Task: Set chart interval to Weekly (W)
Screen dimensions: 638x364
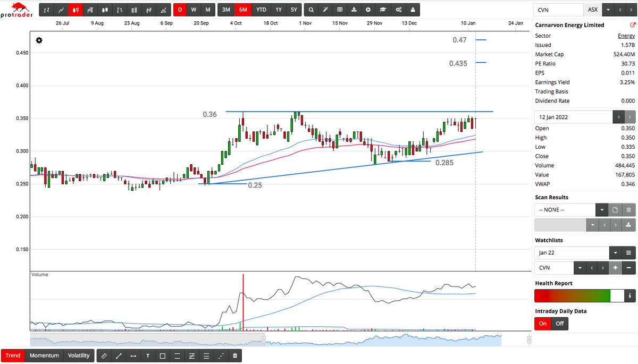Action: click(x=194, y=10)
